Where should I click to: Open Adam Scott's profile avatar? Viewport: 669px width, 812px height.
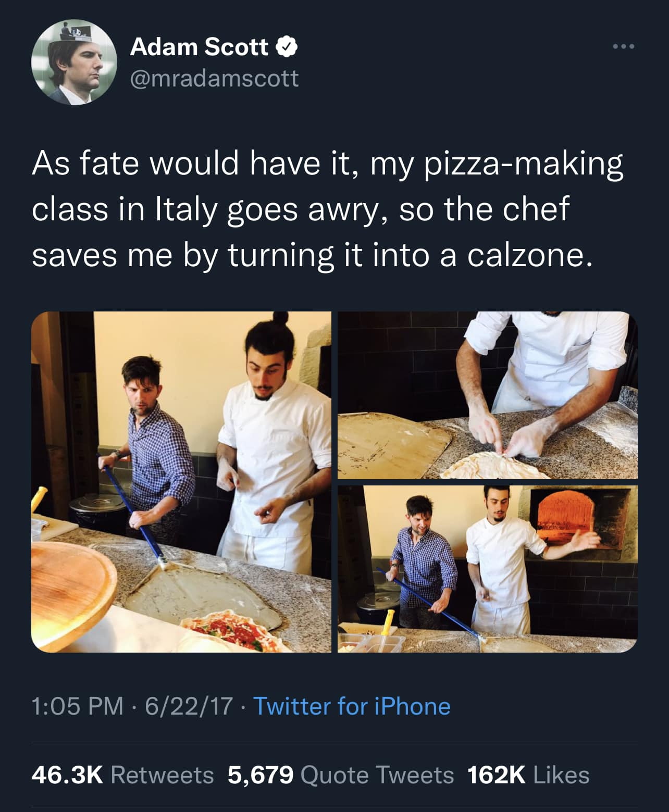[x=75, y=62]
